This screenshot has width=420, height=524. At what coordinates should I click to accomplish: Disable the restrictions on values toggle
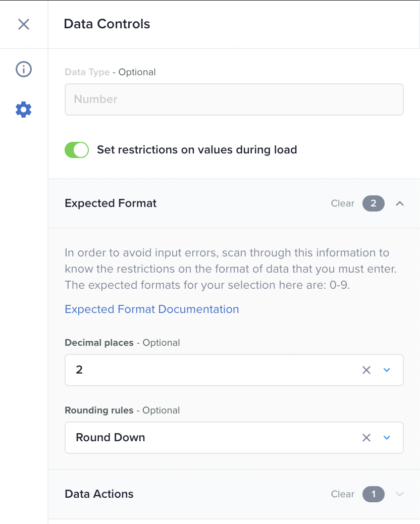[77, 150]
